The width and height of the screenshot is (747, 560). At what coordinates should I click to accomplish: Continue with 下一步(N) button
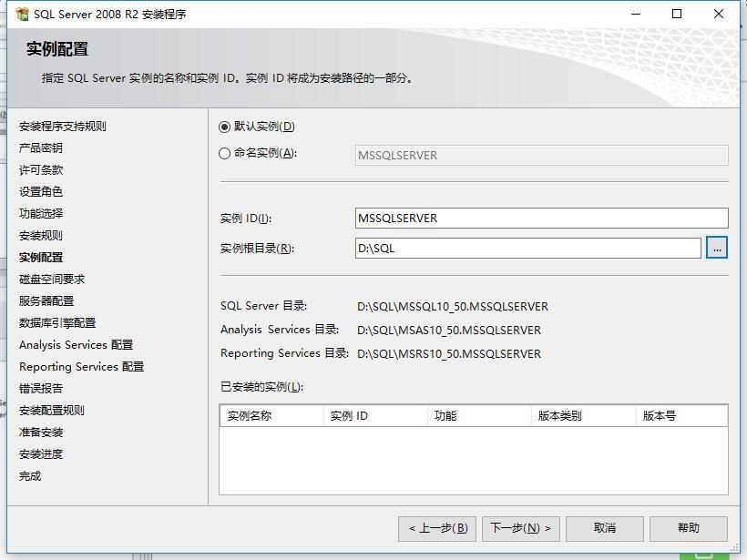coord(521,528)
